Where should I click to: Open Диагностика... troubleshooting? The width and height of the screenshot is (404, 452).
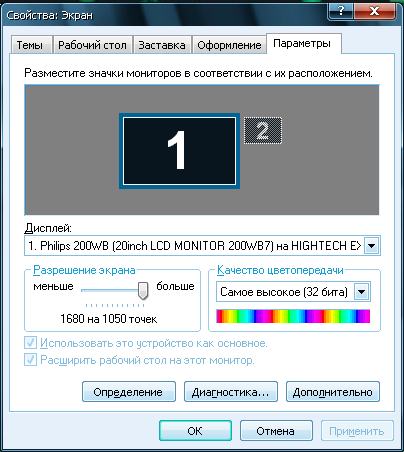(x=231, y=392)
